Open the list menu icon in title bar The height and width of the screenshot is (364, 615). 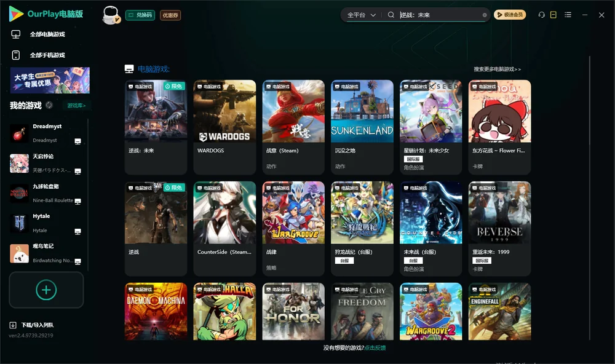click(x=568, y=15)
